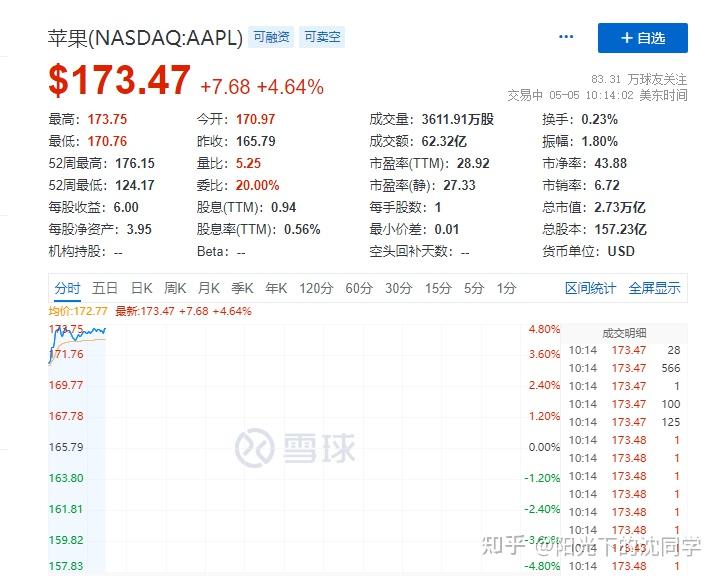The height and width of the screenshot is (576, 719).
Task: Click the 股息率(TTM) value 0.56%
Action: 302,229
